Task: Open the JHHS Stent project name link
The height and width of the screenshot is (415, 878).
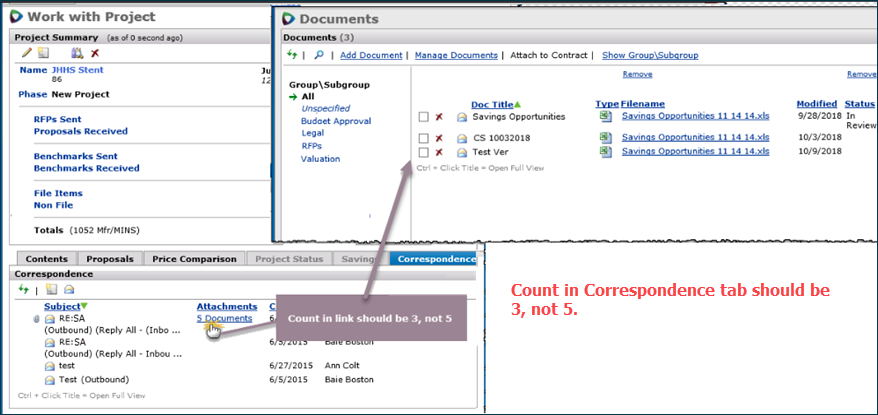Action: tap(78, 70)
